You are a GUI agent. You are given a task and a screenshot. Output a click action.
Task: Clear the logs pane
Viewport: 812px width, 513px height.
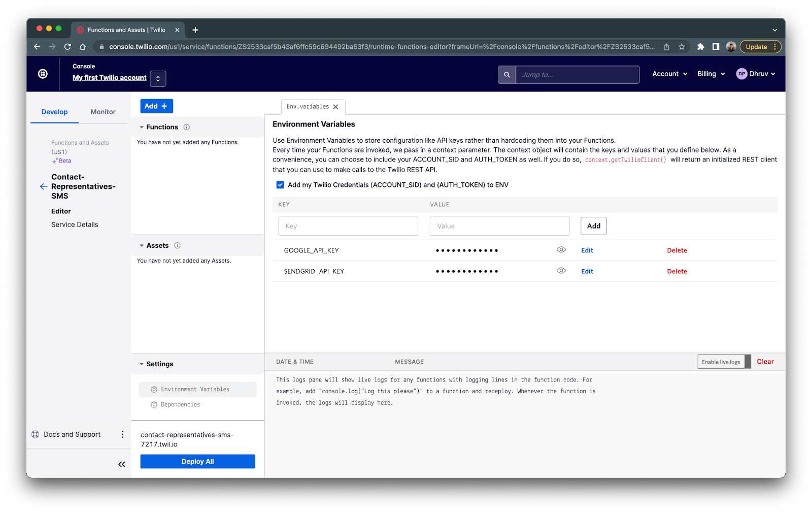pyautogui.click(x=765, y=362)
